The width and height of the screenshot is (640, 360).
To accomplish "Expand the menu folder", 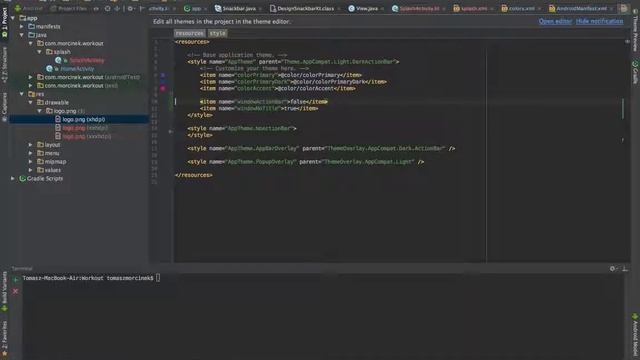I will coord(31,153).
